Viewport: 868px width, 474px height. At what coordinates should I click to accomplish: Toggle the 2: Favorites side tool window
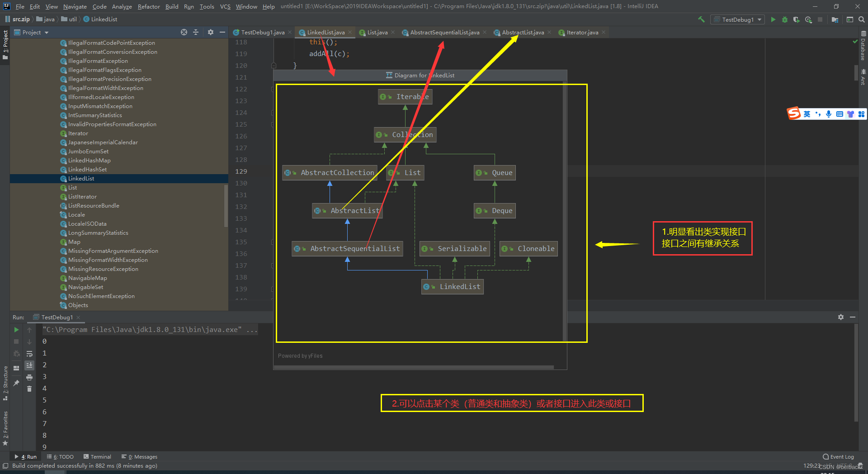pos(5,428)
